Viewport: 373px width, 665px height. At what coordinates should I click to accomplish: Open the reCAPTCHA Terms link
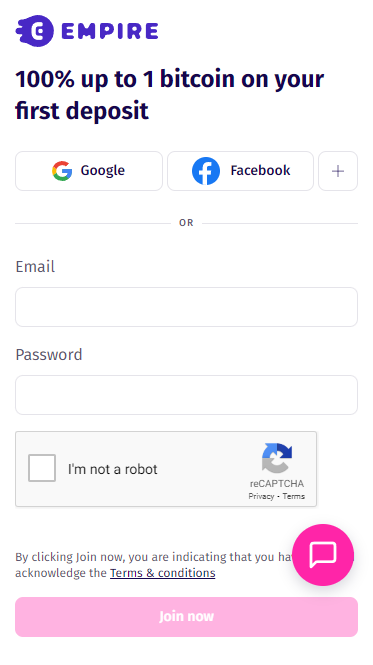point(294,496)
